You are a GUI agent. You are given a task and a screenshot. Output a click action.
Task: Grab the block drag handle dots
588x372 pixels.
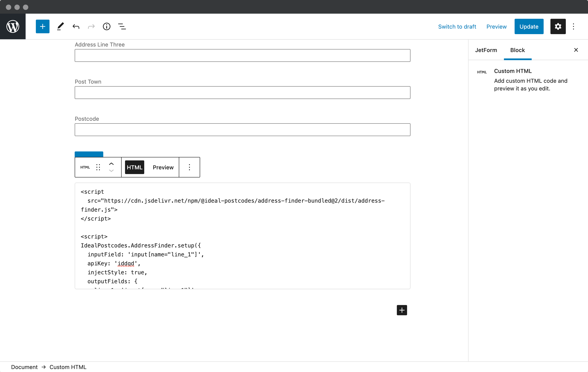[98, 167]
